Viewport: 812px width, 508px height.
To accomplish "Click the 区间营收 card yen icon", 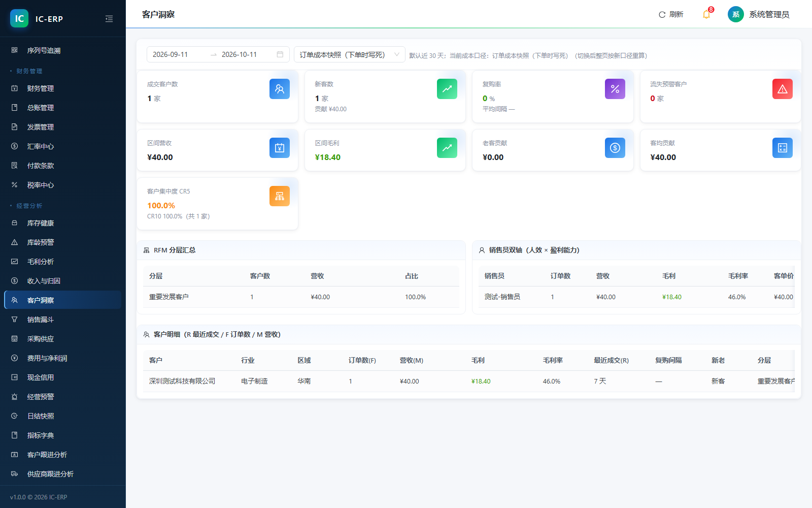I will (x=280, y=148).
